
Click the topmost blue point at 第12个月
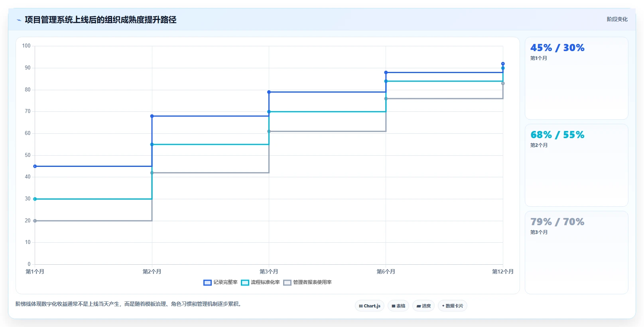503,64
